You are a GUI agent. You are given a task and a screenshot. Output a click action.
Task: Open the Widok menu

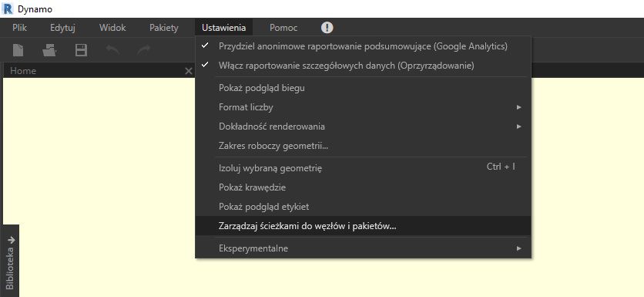point(112,28)
